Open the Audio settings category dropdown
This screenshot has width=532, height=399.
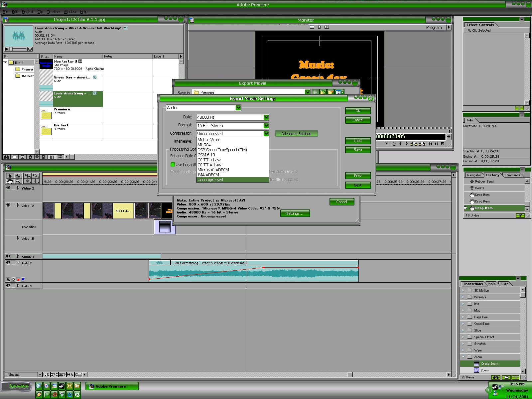238,108
